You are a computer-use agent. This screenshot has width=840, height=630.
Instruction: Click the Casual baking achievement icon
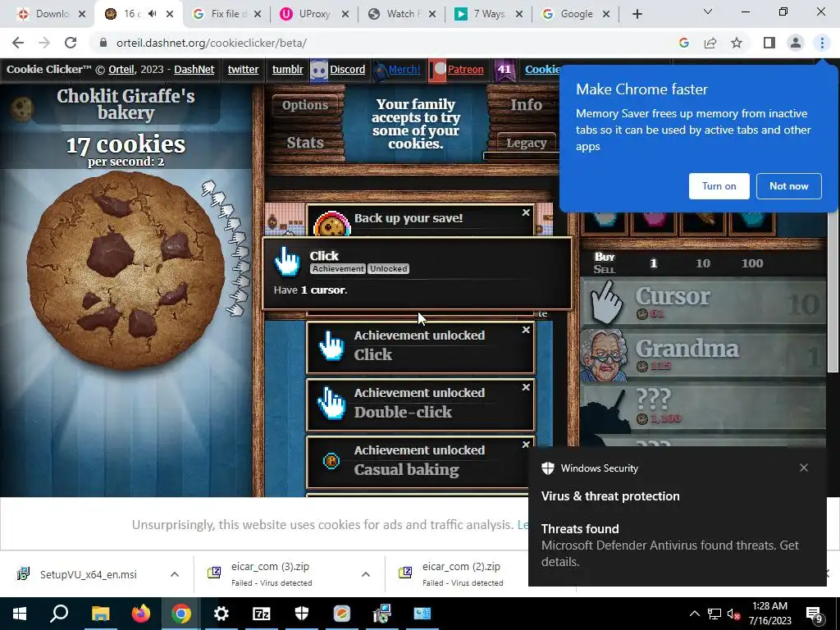tap(331, 461)
